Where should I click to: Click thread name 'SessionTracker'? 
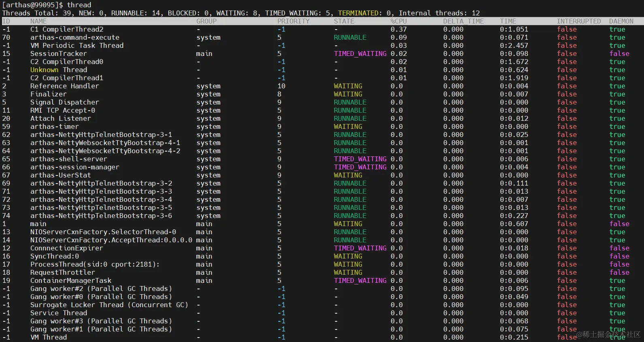coord(59,53)
